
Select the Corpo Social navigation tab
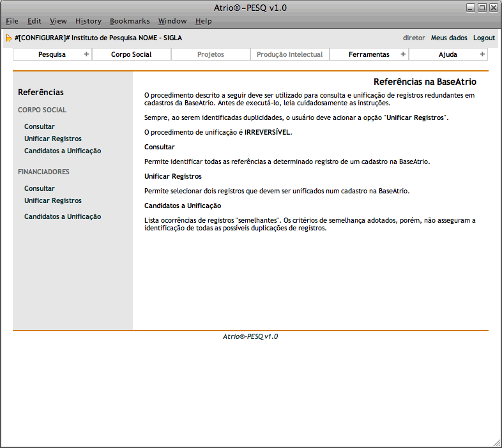(x=131, y=54)
